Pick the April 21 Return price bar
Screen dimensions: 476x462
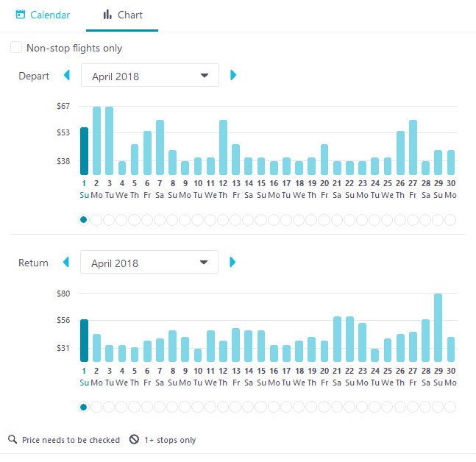pyautogui.click(x=337, y=339)
